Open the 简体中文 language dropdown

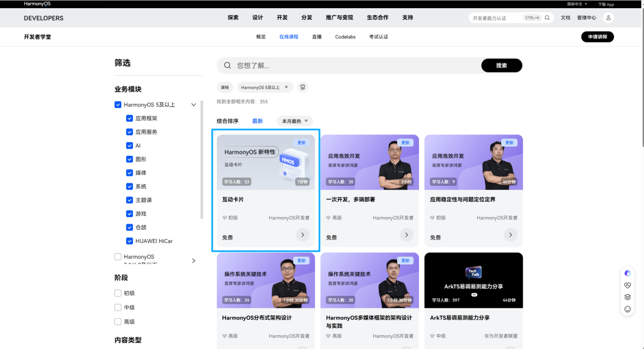(x=577, y=4)
